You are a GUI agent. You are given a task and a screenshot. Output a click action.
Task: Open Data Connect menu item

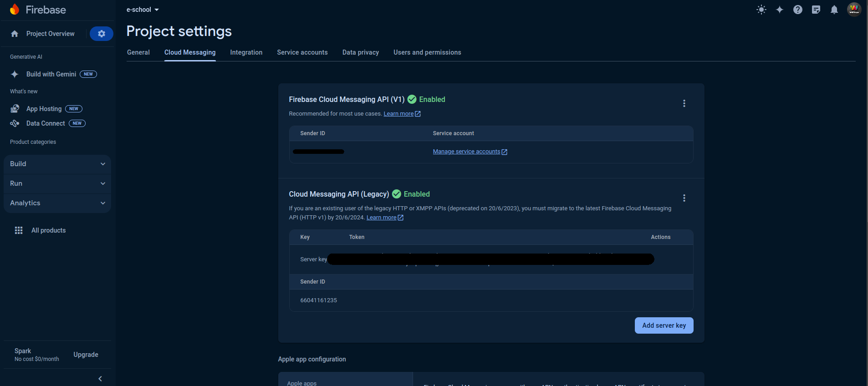(46, 123)
